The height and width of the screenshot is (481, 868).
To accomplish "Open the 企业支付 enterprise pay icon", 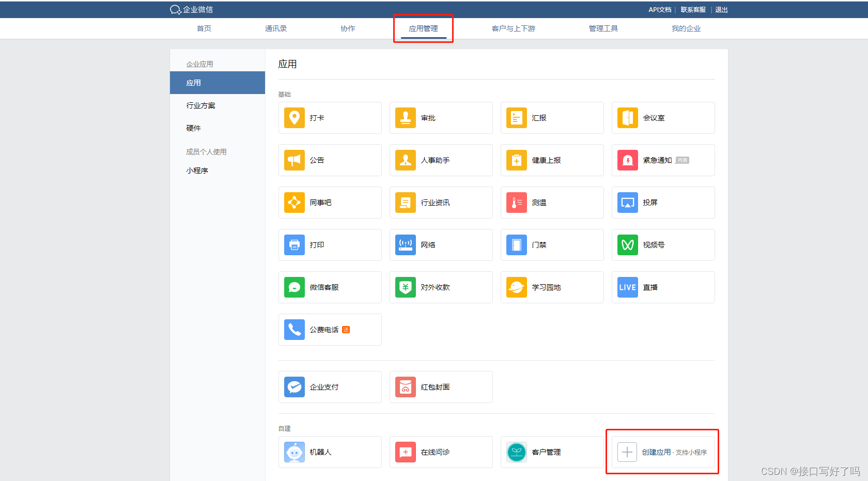I will (x=295, y=387).
